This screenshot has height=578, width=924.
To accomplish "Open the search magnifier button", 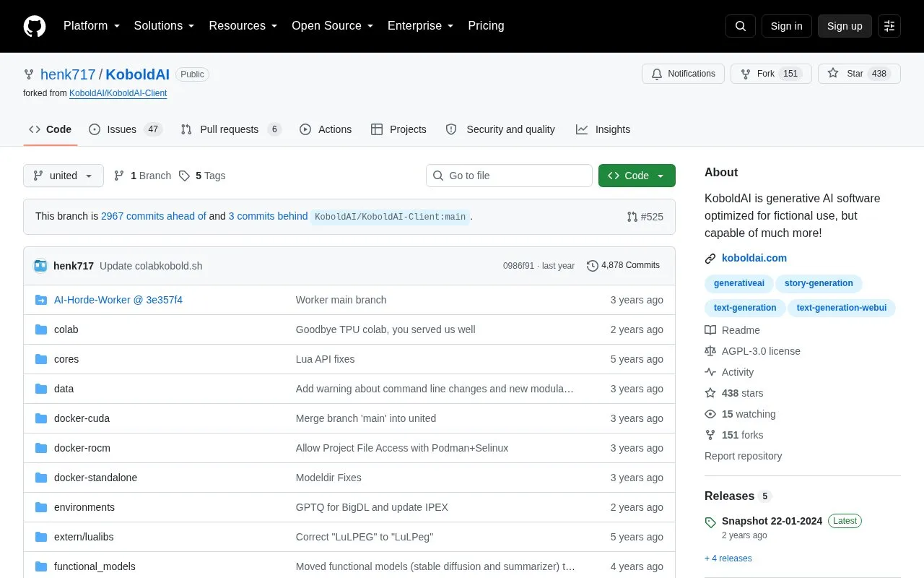I will pyautogui.click(x=741, y=26).
